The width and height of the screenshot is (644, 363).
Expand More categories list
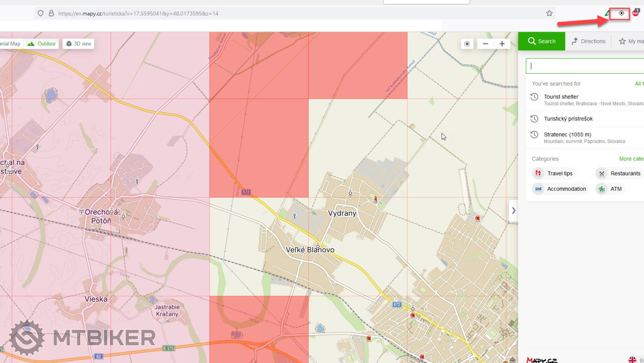(631, 159)
